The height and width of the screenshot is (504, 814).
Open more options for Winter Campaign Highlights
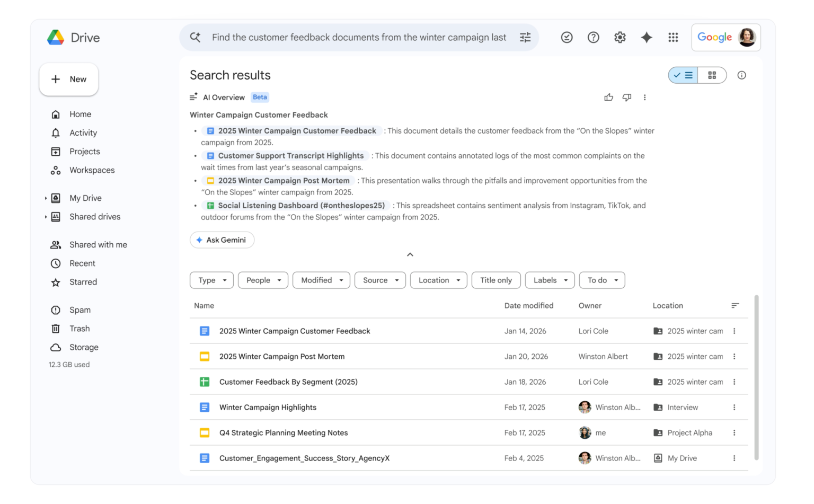[x=735, y=407]
